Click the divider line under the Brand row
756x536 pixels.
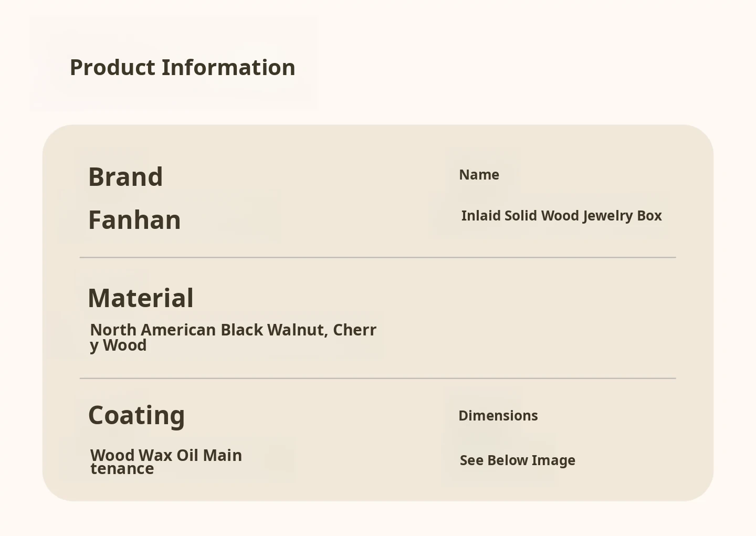coord(378,258)
